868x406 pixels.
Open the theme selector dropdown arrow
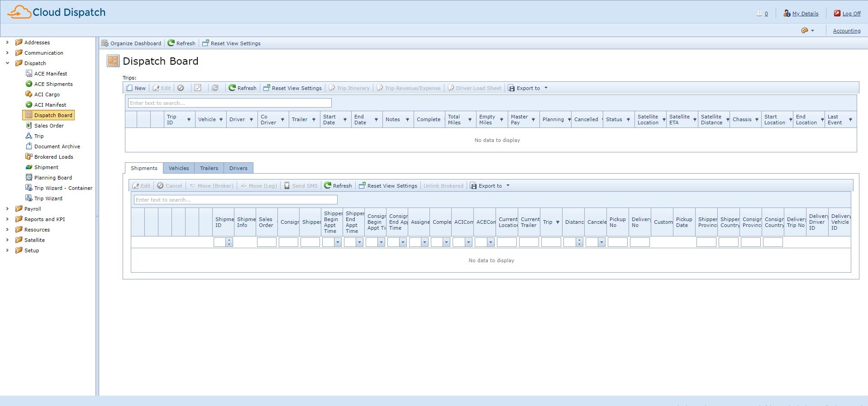click(x=812, y=31)
